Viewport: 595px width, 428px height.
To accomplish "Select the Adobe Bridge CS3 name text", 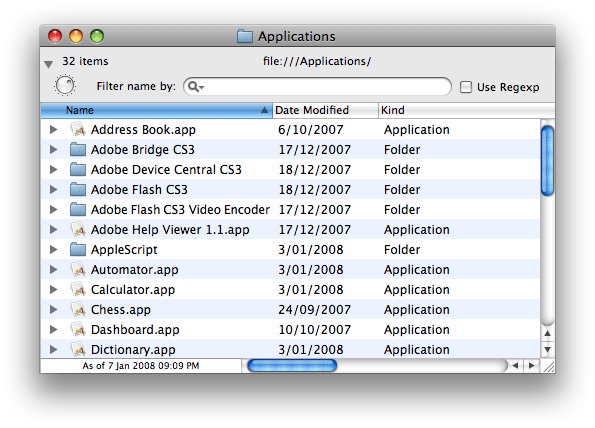I will [x=143, y=149].
